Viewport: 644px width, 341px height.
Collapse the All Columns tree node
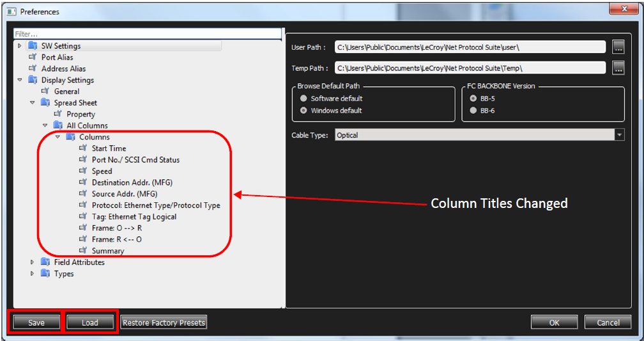[x=45, y=125]
